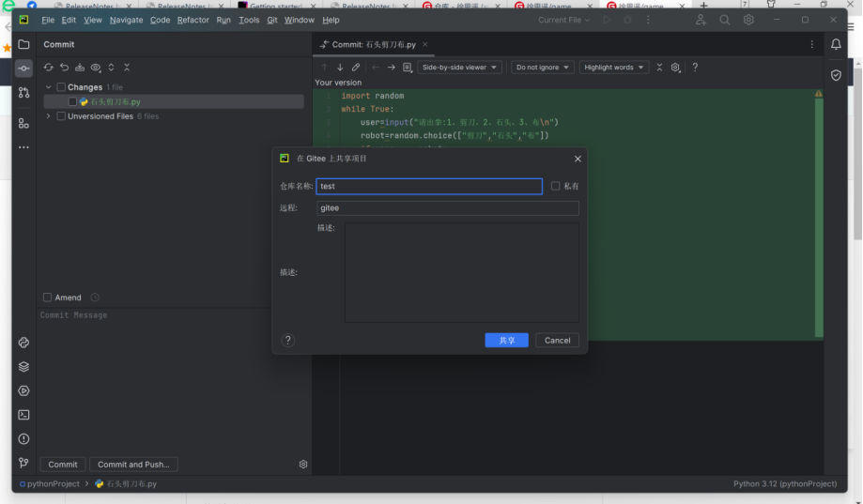Click the Commit and Push button
This screenshot has height=504, width=863.
coord(133,465)
